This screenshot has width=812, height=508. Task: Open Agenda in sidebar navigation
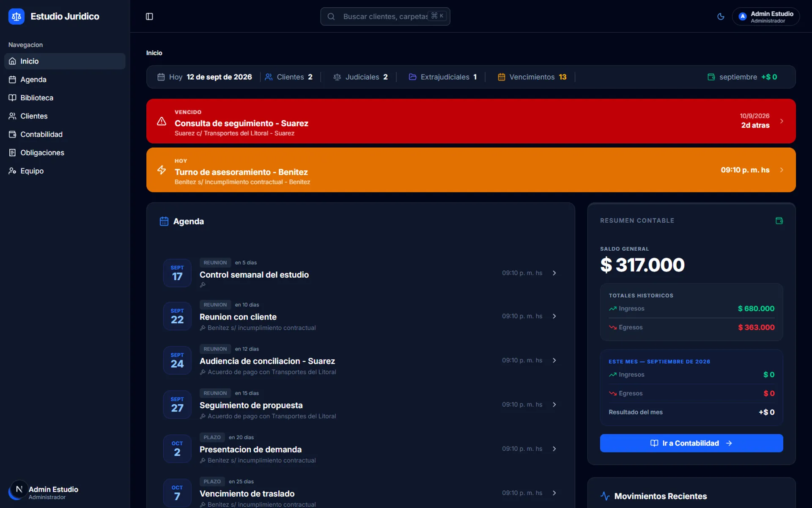(x=65, y=80)
